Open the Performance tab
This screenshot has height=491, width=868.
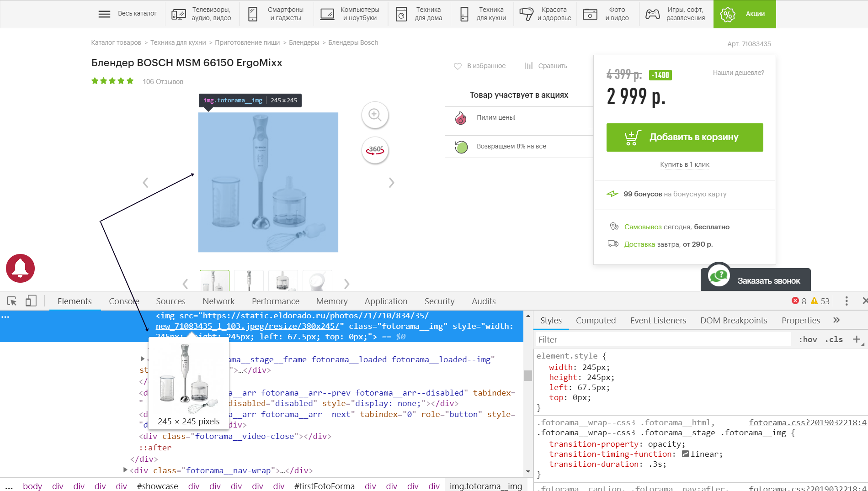(x=276, y=301)
